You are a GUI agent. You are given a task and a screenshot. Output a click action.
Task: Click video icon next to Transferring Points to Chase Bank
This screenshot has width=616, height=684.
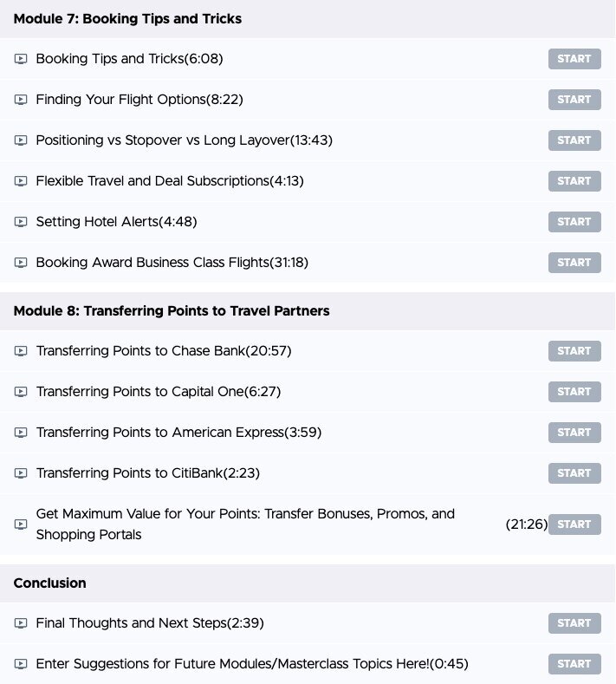coord(21,351)
